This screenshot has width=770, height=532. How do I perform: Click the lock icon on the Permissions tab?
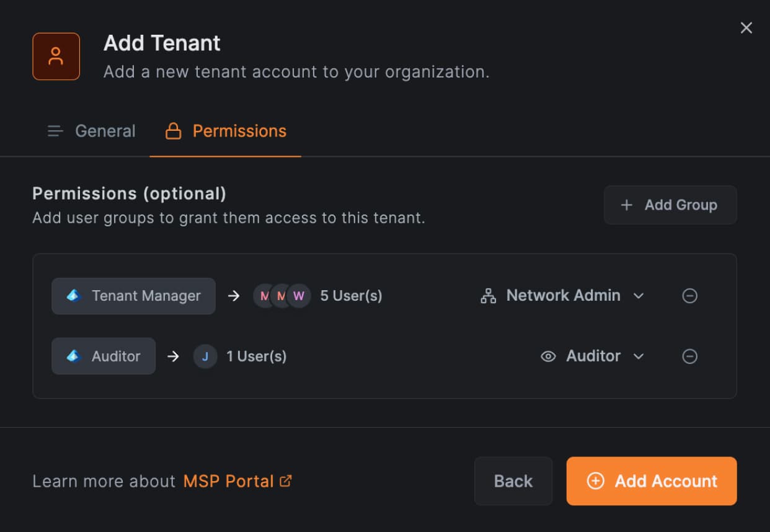coord(174,131)
